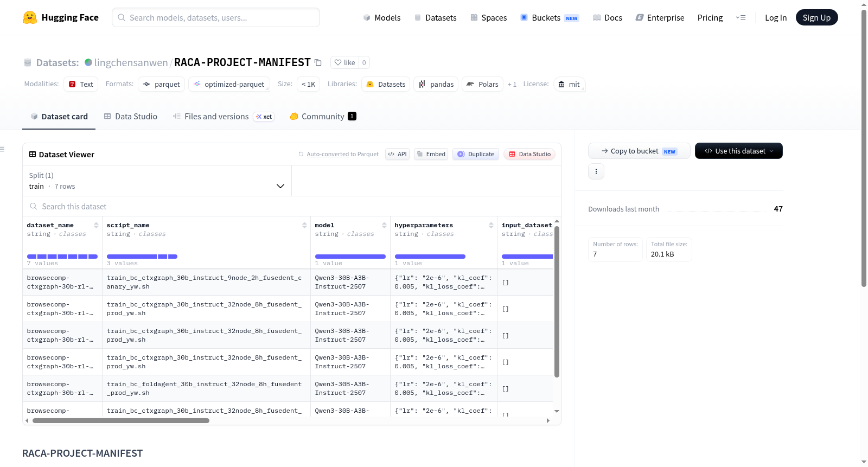Focus the Search this dataset field

point(292,207)
